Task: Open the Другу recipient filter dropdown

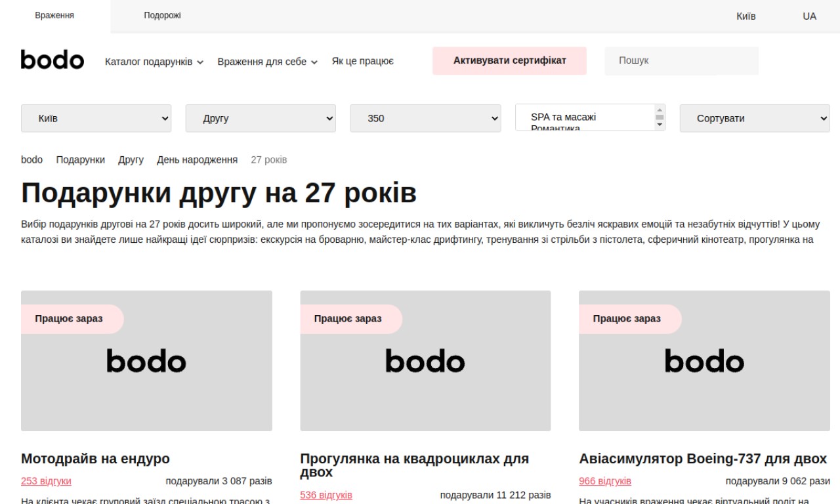Action: pyautogui.click(x=261, y=118)
